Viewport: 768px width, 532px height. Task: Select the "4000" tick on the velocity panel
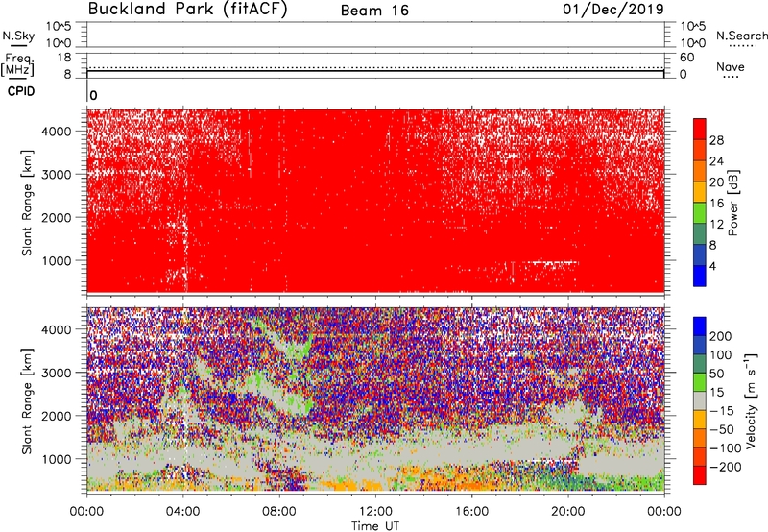coord(57,329)
